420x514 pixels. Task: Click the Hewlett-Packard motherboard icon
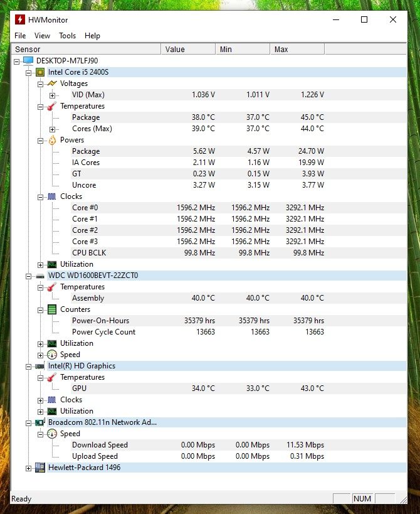point(40,468)
